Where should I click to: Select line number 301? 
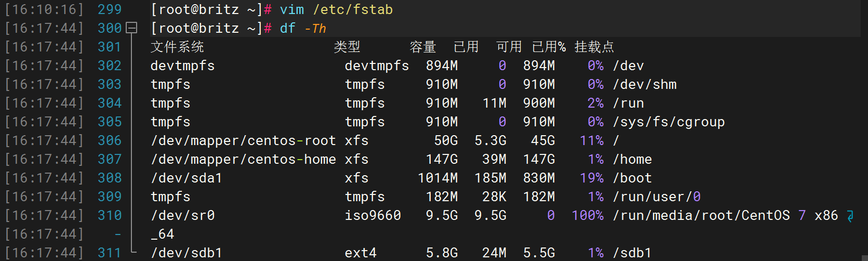pos(110,47)
